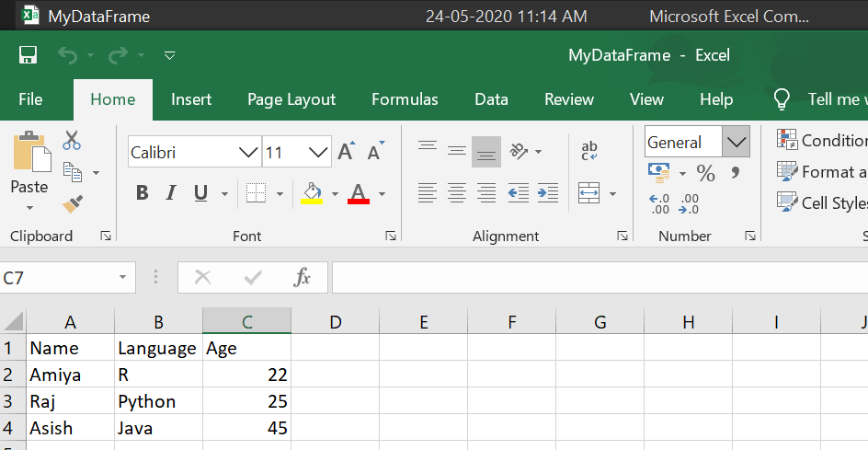This screenshot has width=868, height=450.
Task: Click the Increase Font Size icon
Action: pos(346,152)
